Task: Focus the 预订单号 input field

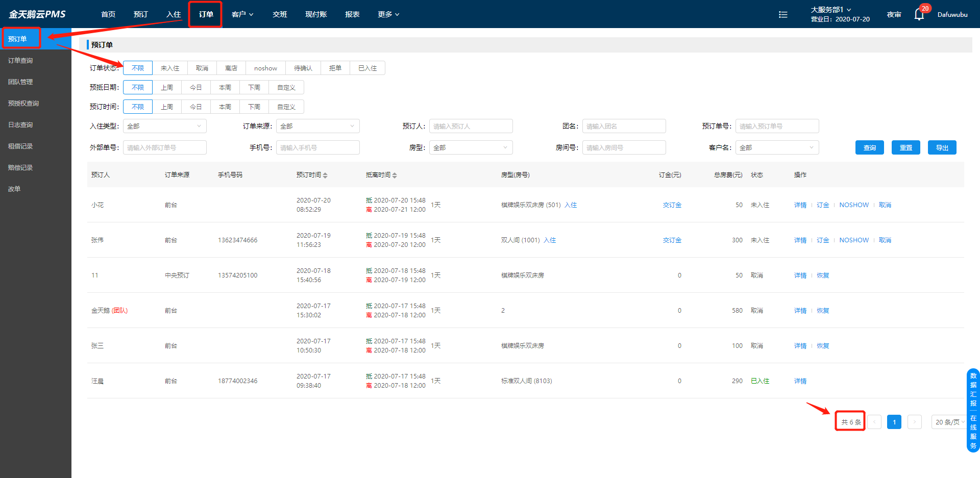Action: pyautogui.click(x=777, y=126)
